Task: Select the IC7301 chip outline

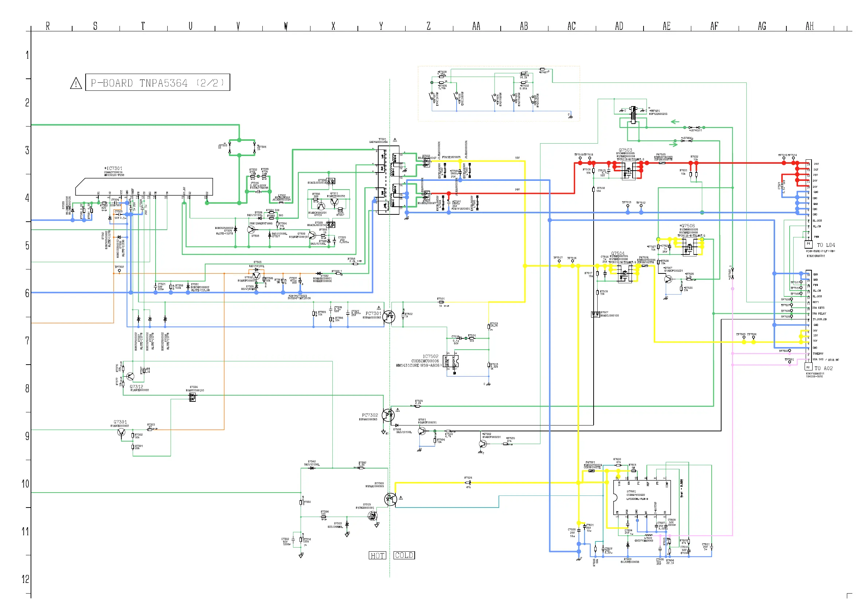Action: click(144, 187)
